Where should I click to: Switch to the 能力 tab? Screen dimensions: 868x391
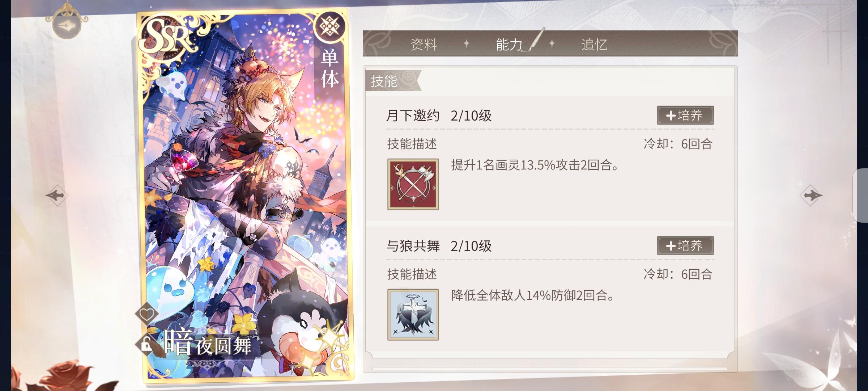click(x=509, y=45)
